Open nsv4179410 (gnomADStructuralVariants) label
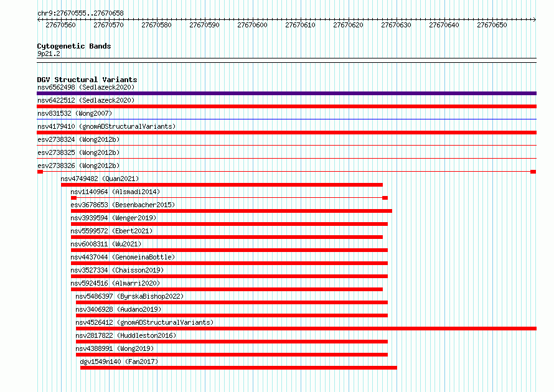This screenshot has height=392, width=554. (x=106, y=126)
